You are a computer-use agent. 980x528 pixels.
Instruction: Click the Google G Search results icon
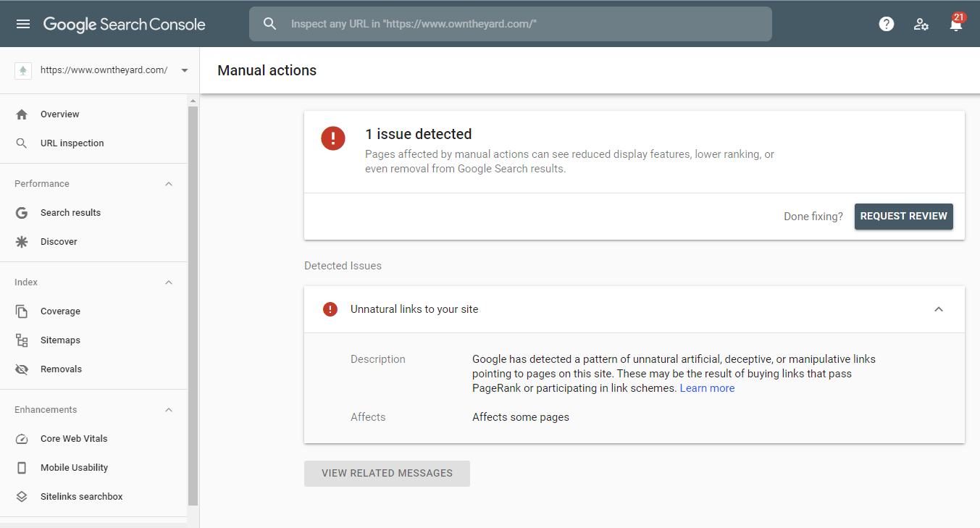coord(22,213)
